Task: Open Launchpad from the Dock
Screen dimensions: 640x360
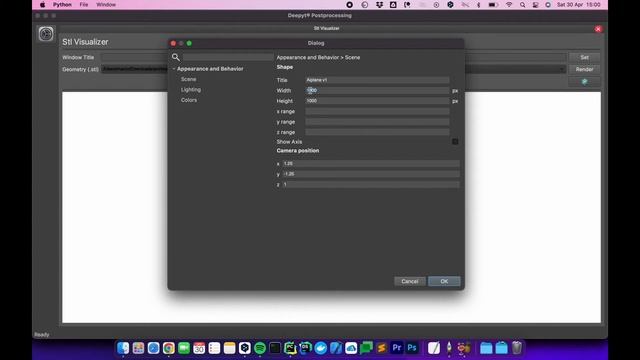Action: point(138,348)
